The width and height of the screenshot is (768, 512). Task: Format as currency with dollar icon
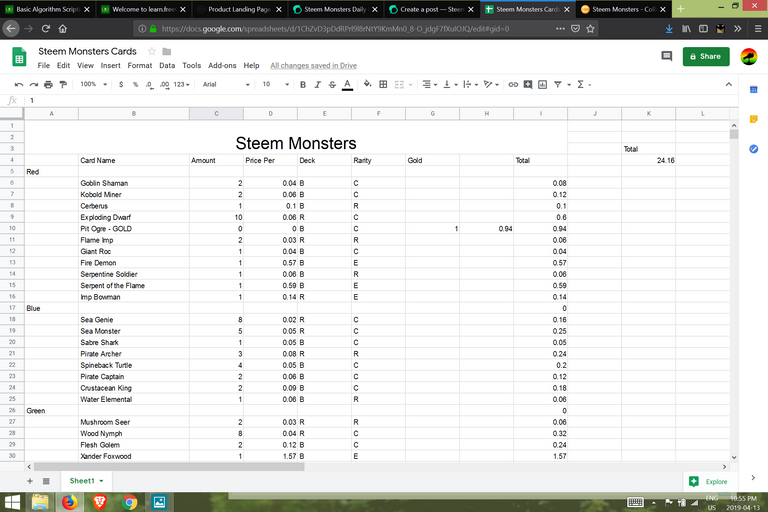(x=121, y=85)
